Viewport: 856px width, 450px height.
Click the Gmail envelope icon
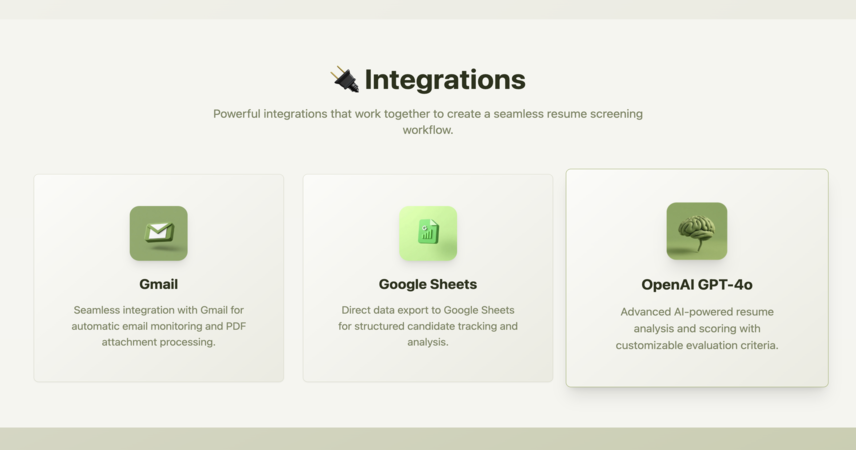(x=158, y=233)
